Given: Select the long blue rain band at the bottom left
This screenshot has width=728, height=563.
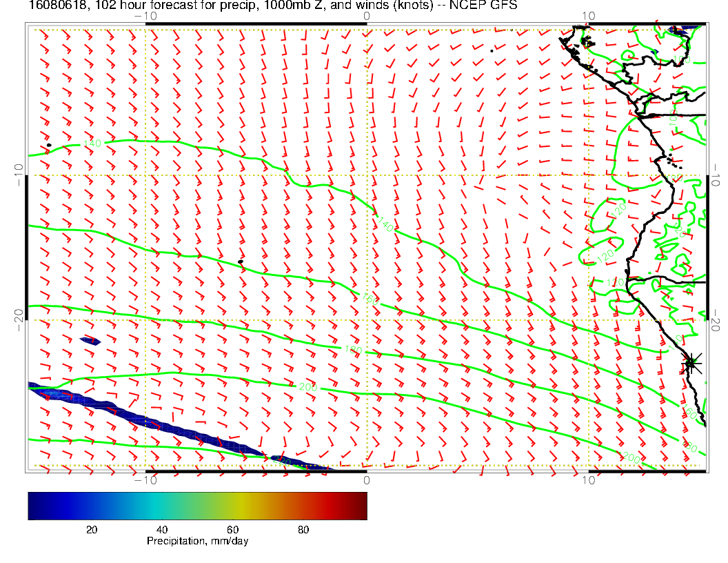Looking at the screenshot, I should click(x=152, y=422).
